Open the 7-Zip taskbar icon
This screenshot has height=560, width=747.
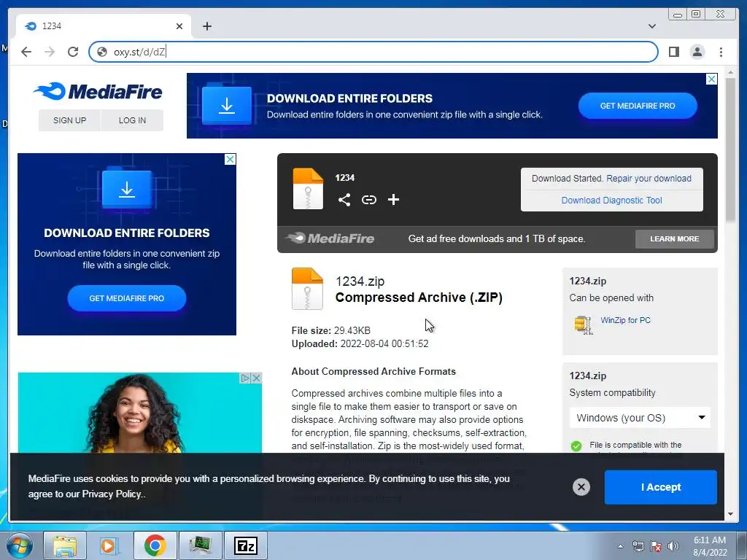click(246, 545)
